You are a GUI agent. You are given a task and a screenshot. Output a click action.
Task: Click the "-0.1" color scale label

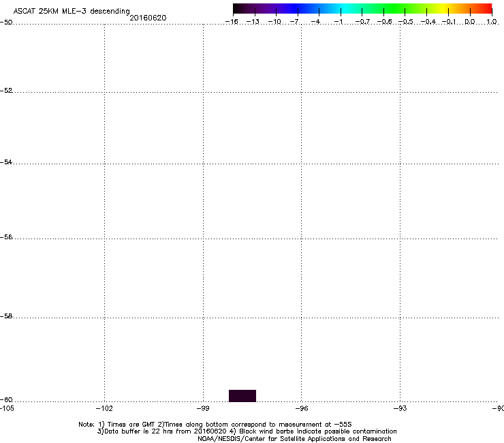(449, 22)
